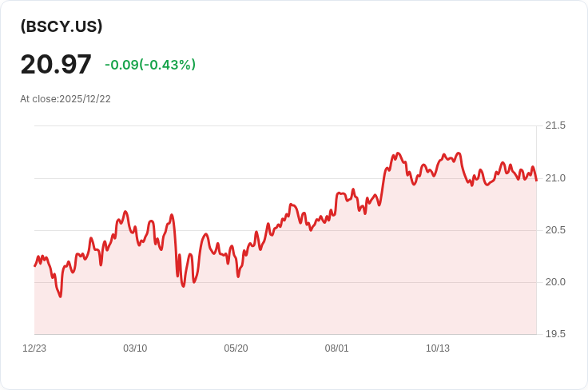The image size is (588, 390).
Task: Click the At close date text
Action: point(66,99)
